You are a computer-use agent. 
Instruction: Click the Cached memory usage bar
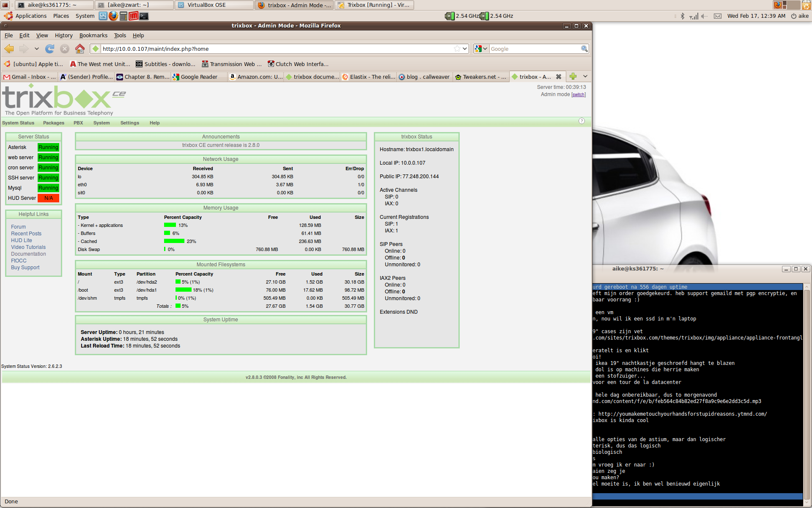(x=174, y=241)
